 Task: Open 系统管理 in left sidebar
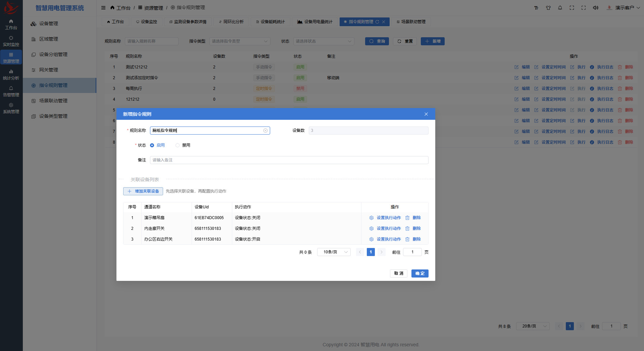point(11,108)
